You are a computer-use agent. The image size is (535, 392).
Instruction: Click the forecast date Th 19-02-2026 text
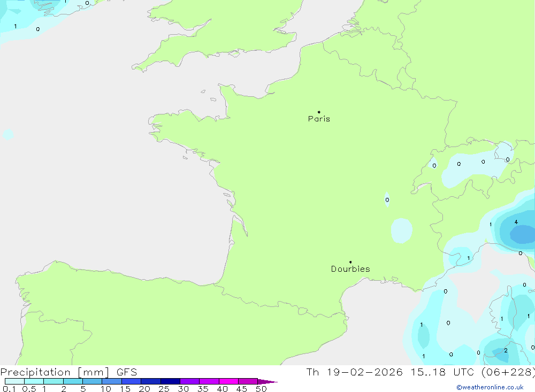pyautogui.click(x=354, y=372)
